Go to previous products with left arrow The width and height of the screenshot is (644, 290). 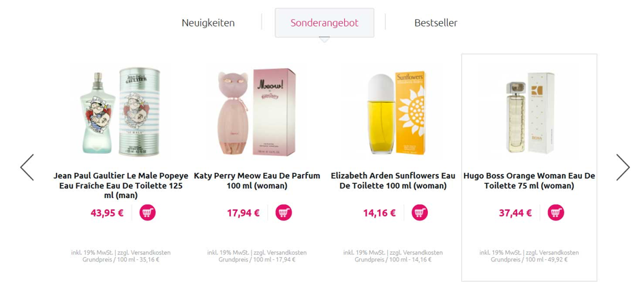coord(27,167)
